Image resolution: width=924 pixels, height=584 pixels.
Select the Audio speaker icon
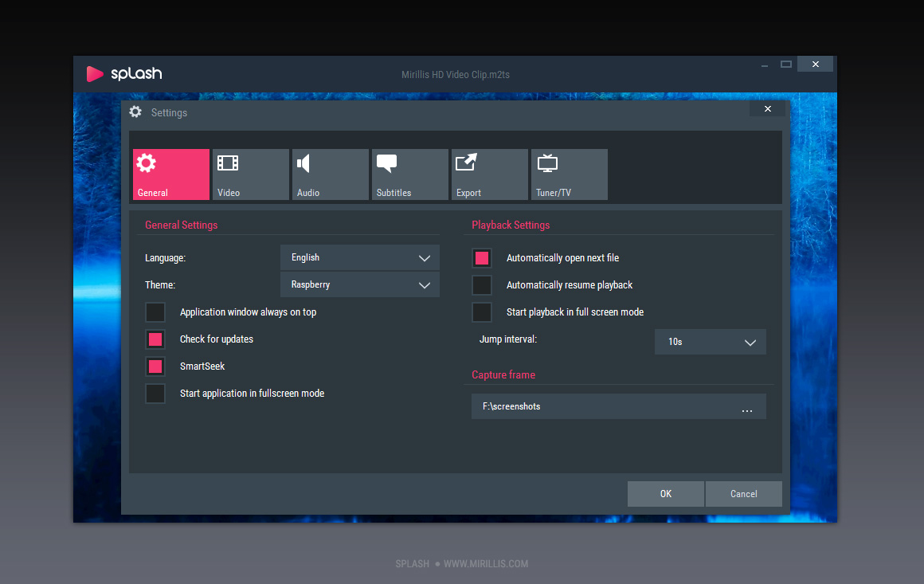coord(303,164)
